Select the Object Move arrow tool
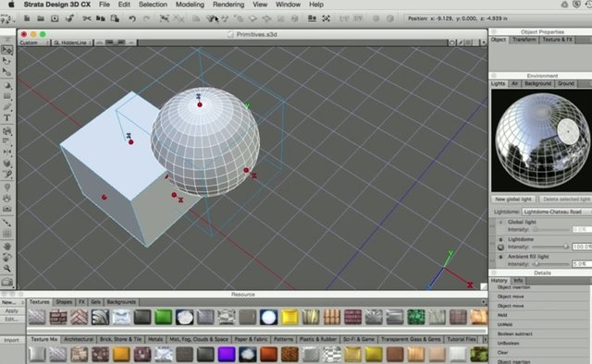This screenshot has width=592, height=364. click(x=6, y=50)
